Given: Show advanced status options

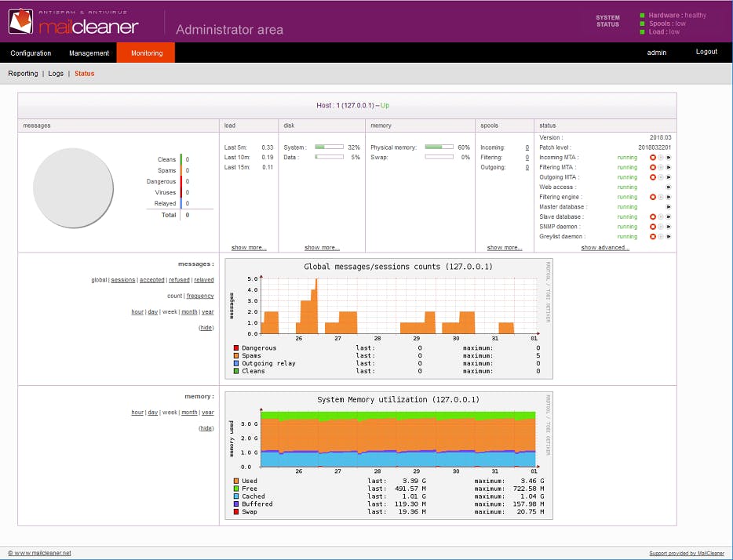Looking at the screenshot, I should 605,248.
